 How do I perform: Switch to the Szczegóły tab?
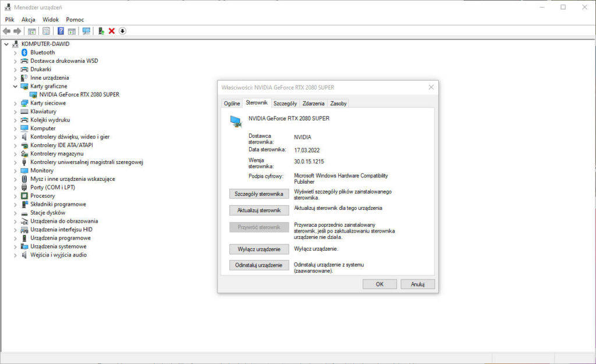[285, 104]
